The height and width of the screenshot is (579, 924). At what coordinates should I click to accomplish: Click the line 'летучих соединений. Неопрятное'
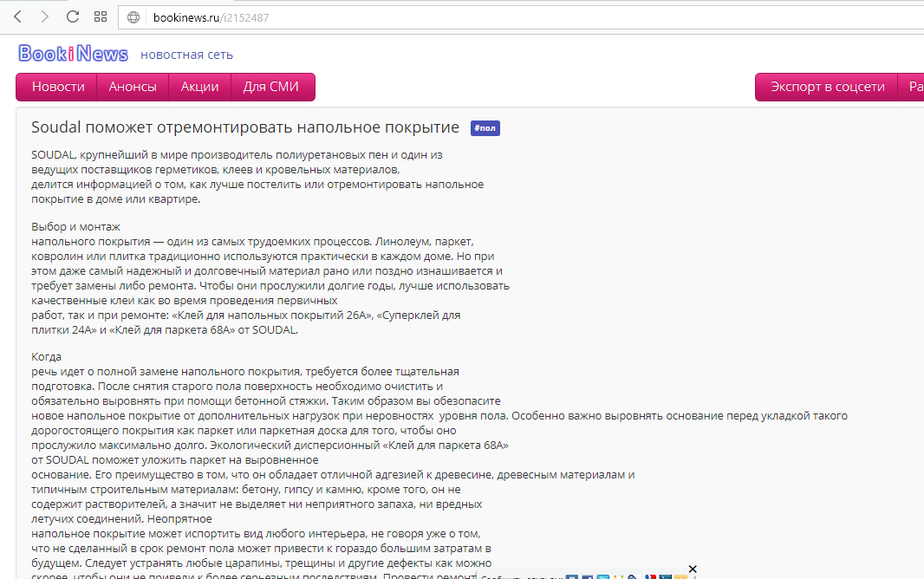click(121, 519)
